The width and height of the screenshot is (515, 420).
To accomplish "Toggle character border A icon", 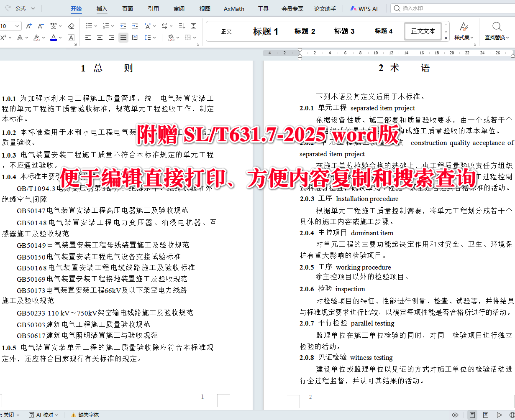I will [71, 38].
